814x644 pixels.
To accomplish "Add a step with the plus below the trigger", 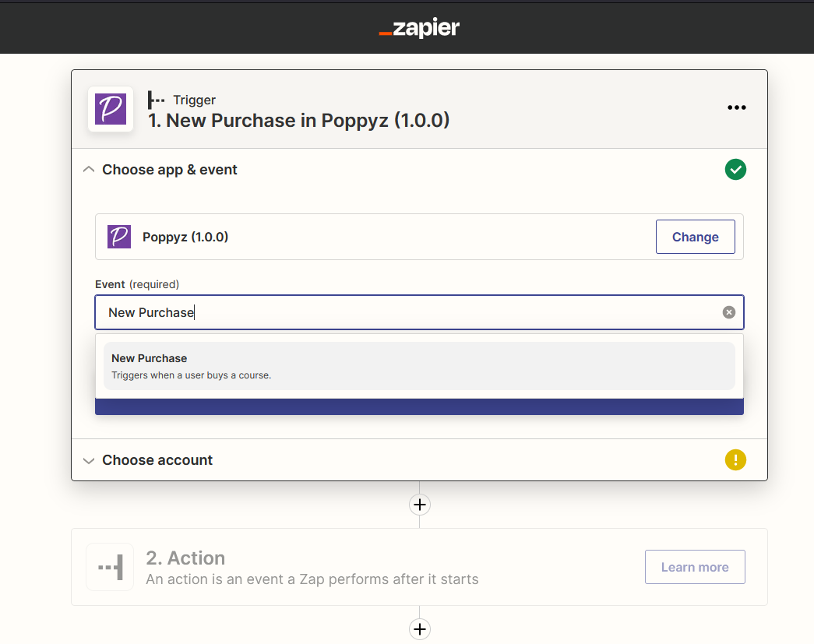I will click(420, 505).
